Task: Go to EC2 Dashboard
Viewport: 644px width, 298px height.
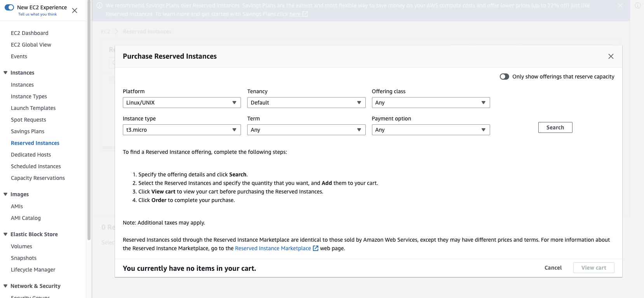Action: 30,33
